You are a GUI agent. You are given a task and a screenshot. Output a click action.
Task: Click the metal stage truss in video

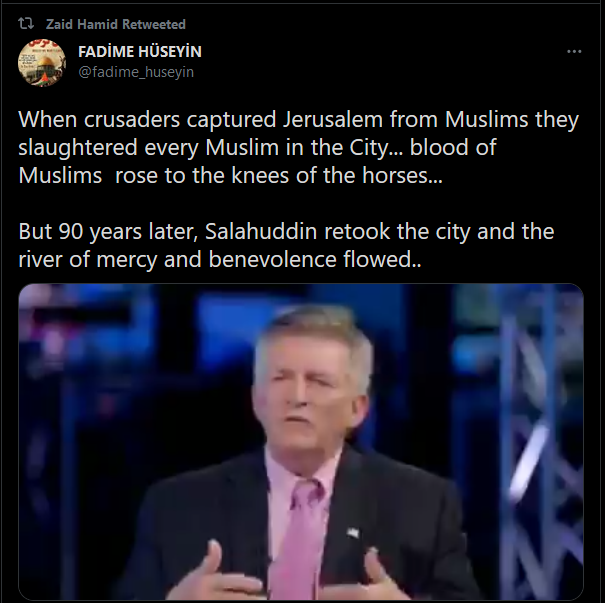coord(534,444)
